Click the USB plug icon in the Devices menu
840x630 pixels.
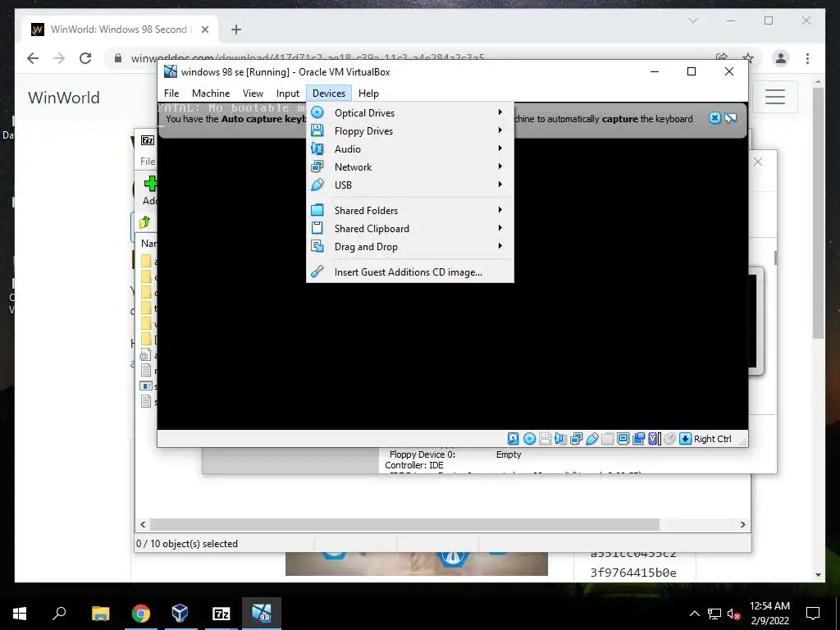(317, 185)
